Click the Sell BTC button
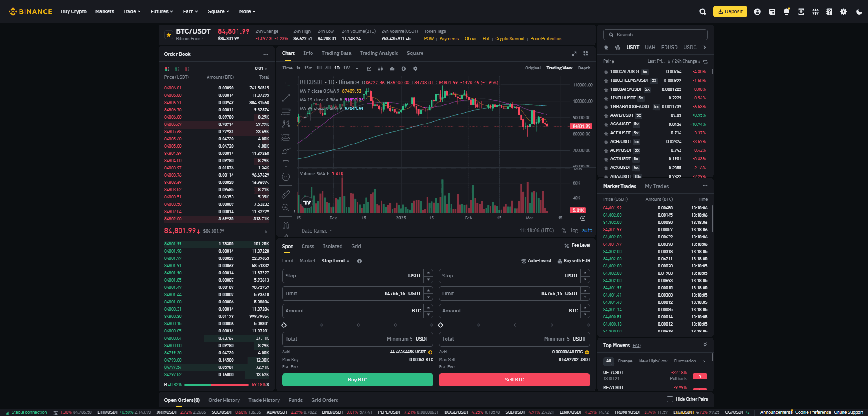Image resolution: width=868 pixels, height=416 pixels. 514,380
